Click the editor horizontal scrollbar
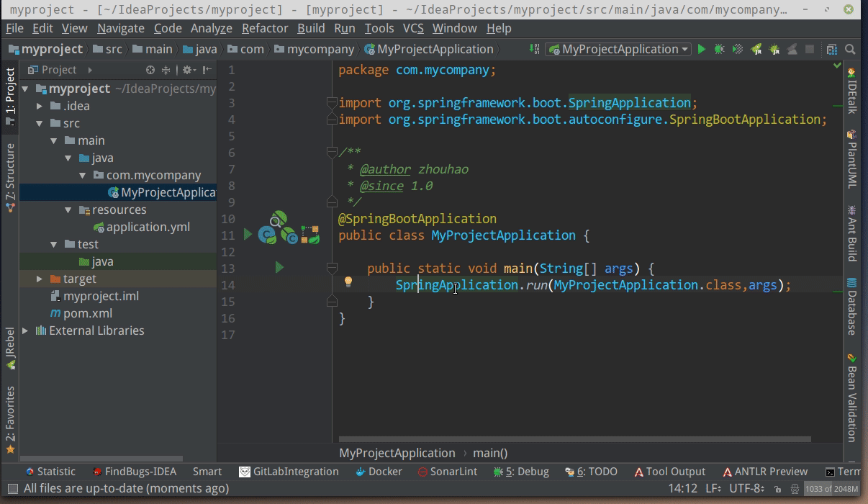868x504 pixels. [574, 438]
